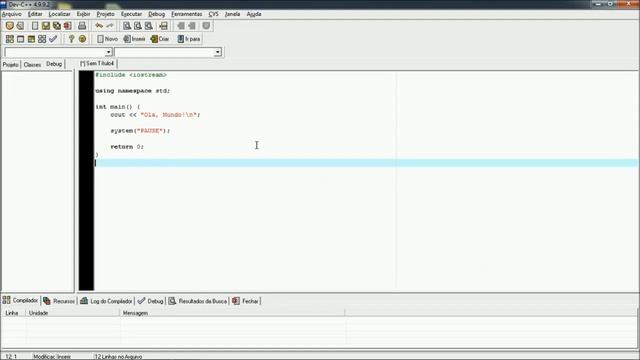Start debugging with the checkmark icon

[x=53, y=39]
